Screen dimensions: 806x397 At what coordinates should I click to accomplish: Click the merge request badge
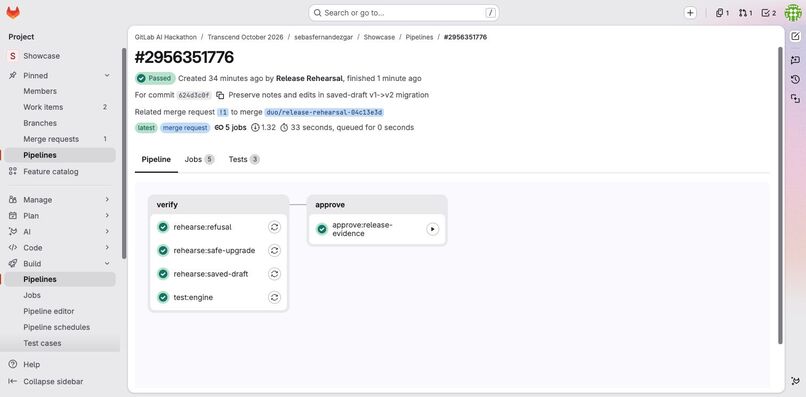(x=185, y=128)
